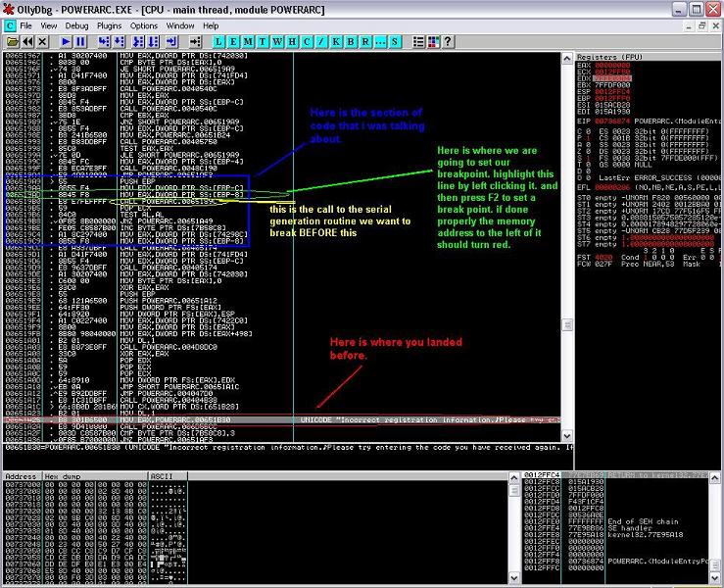The width and height of the screenshot is (724, 588).
Task: Pause execution with the pause icon
Action: (x=80, y=42)
